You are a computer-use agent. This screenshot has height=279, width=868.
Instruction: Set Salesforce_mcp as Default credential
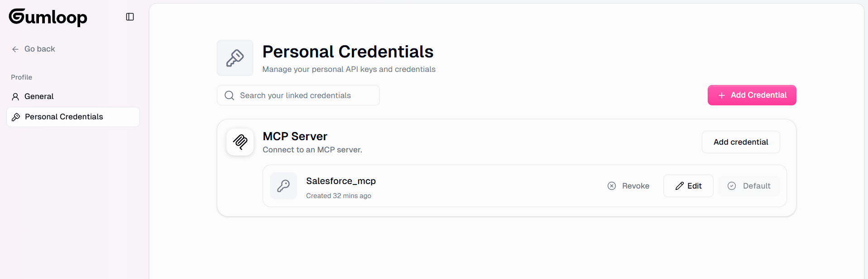pos(749,186)
